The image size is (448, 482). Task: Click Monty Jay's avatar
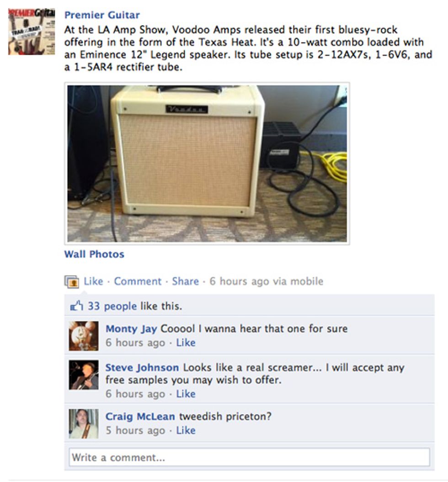(x=84, y=336)
